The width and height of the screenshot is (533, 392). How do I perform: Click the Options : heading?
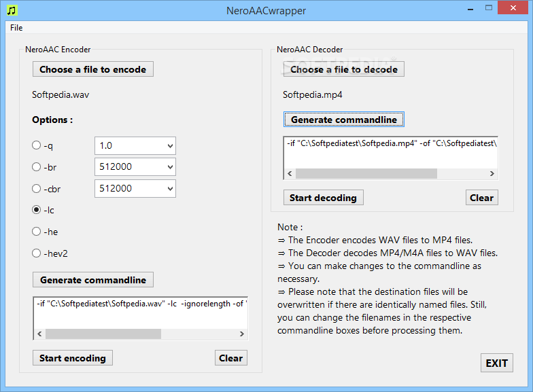coord(52,120)
